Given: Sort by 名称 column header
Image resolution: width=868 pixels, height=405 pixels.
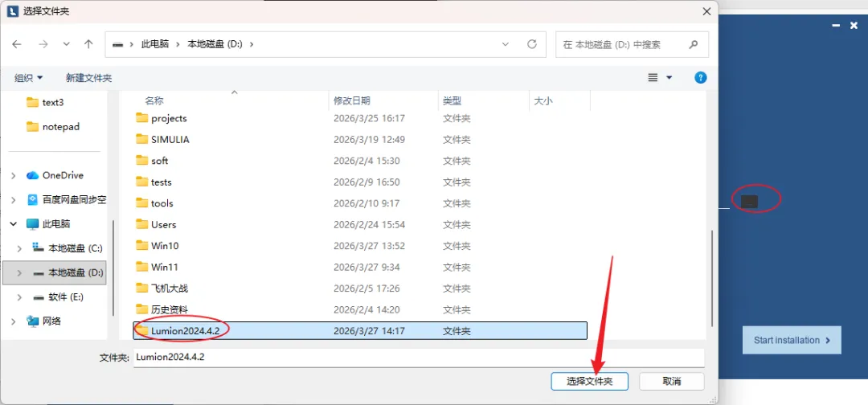Looking at the screenshot, I should coord(154,100).
